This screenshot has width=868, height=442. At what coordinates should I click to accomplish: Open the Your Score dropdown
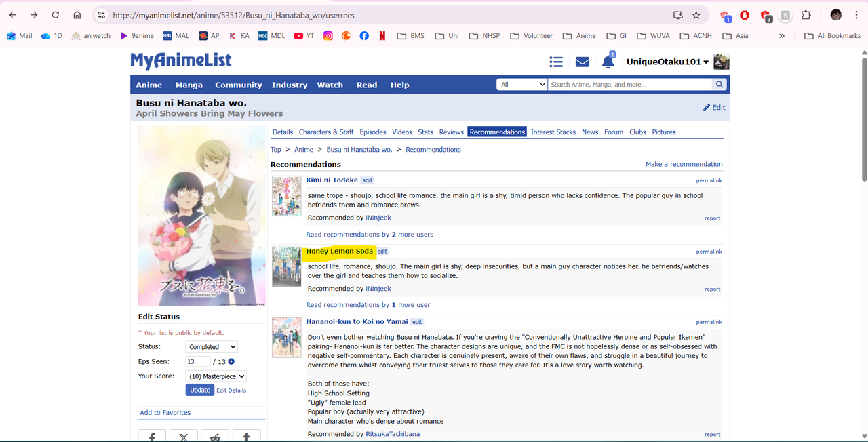[x=216, y=376]
